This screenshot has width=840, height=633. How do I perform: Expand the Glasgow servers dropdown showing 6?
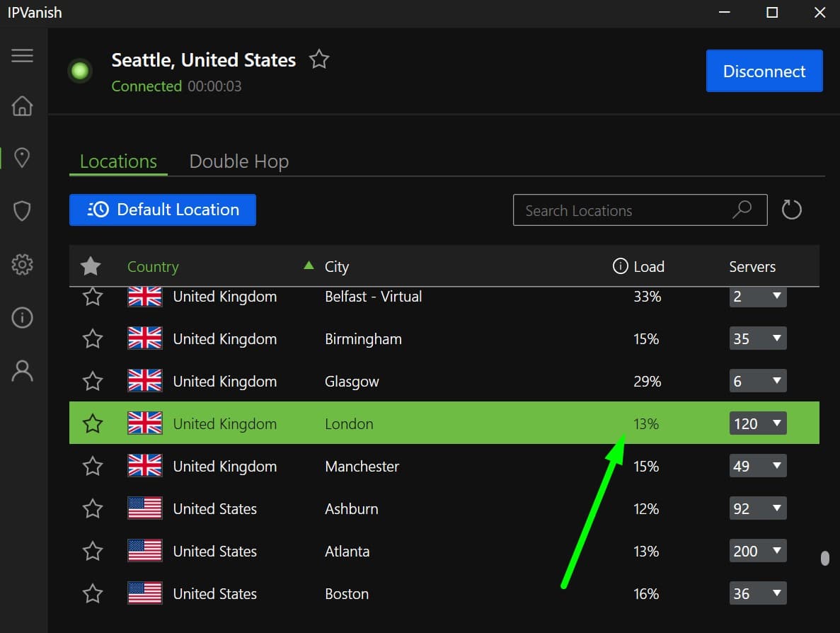tap(757, 380)
